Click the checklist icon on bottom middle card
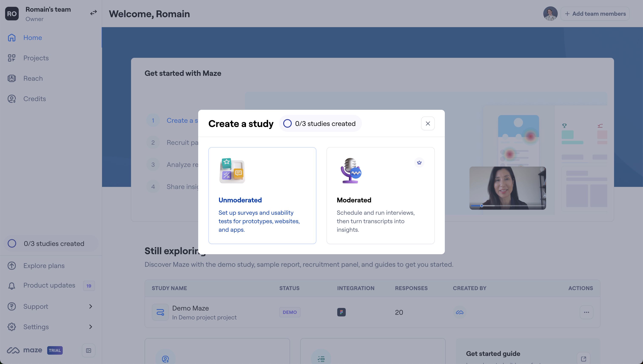Viewport: 643px width, 364px height. coord(321,359)
